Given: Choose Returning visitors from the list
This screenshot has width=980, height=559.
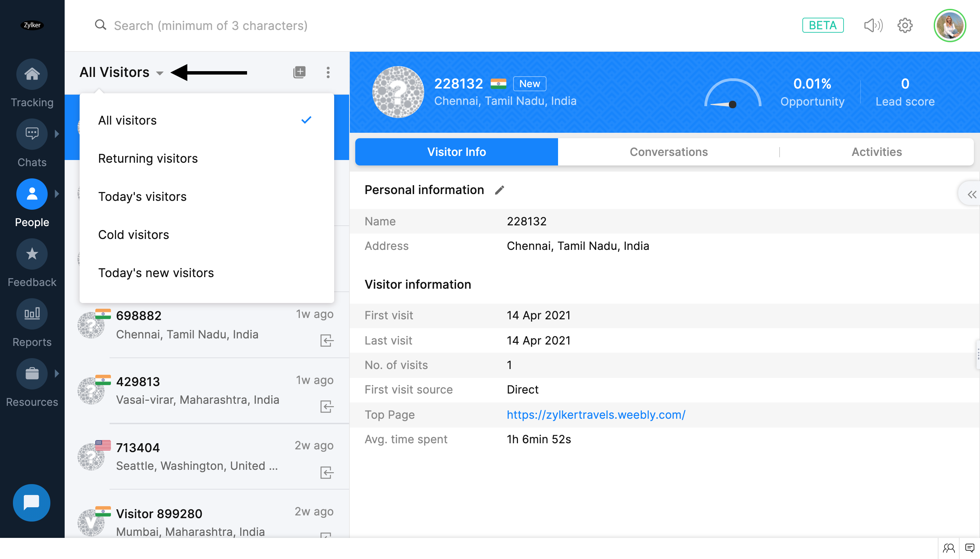Looking at the screenshot, I should point(148,159).
